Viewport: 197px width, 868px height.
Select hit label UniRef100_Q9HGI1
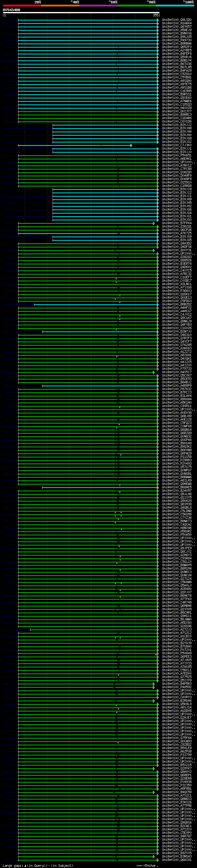coord(177,616)
